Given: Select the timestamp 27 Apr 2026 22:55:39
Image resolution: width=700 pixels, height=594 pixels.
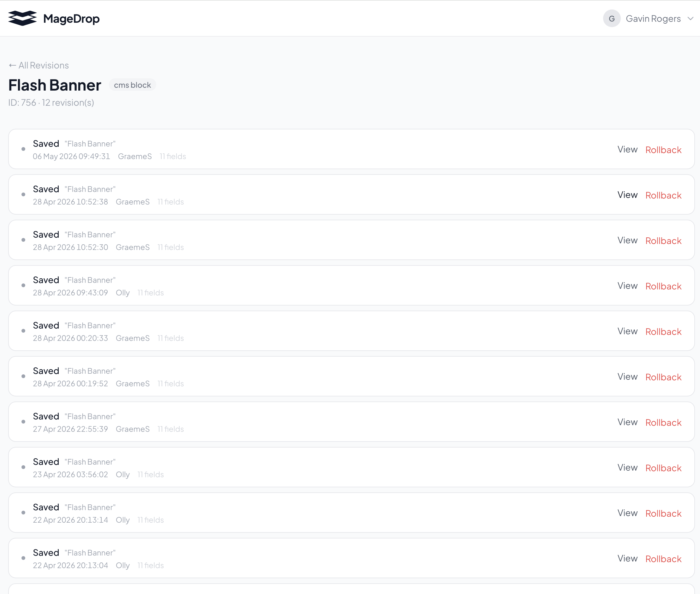Looking at the screenshot, I should tap(70, 429).
